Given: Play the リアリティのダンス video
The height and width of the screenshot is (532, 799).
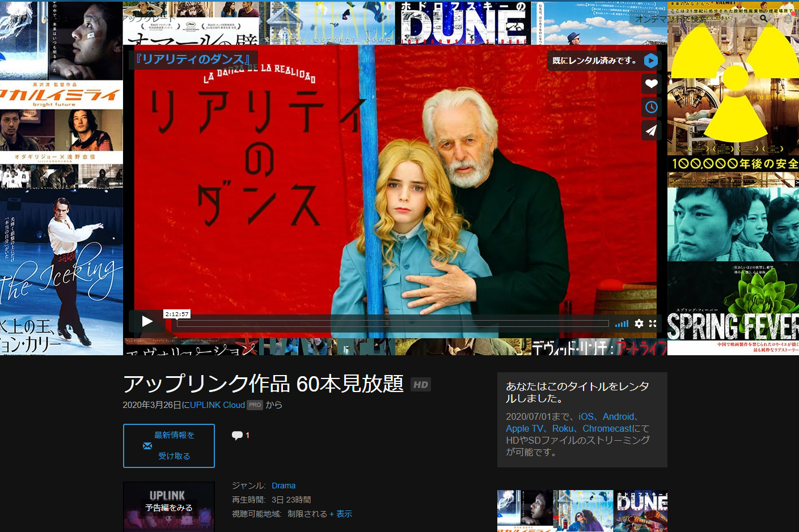Looking at the screenshot, I should click(x=147, y=322).
